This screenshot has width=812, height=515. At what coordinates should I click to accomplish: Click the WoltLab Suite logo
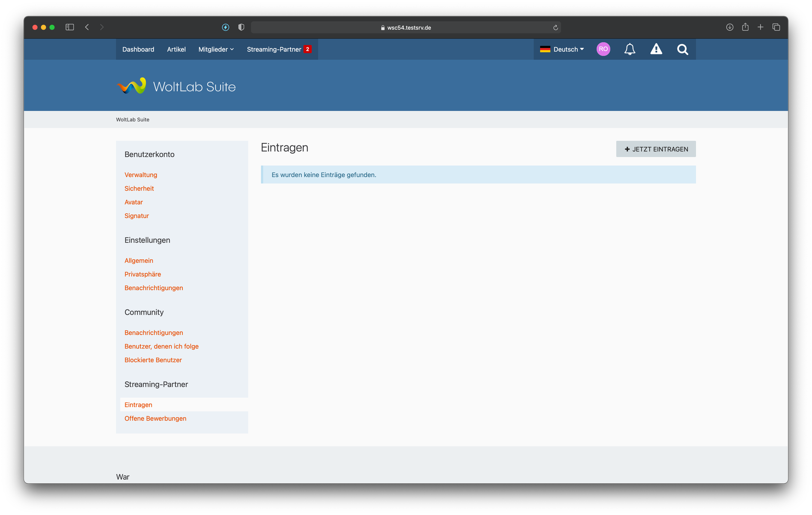pos(176,86)
